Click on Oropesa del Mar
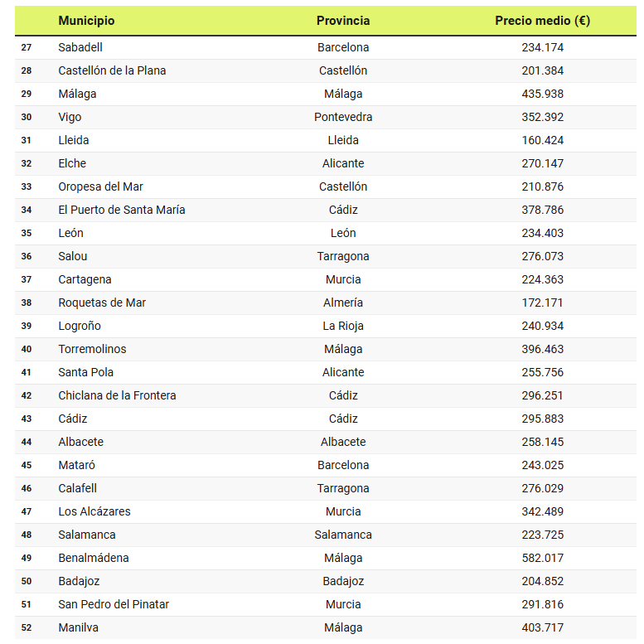Viewport: 644px width, 644px height. pos(100,186)
